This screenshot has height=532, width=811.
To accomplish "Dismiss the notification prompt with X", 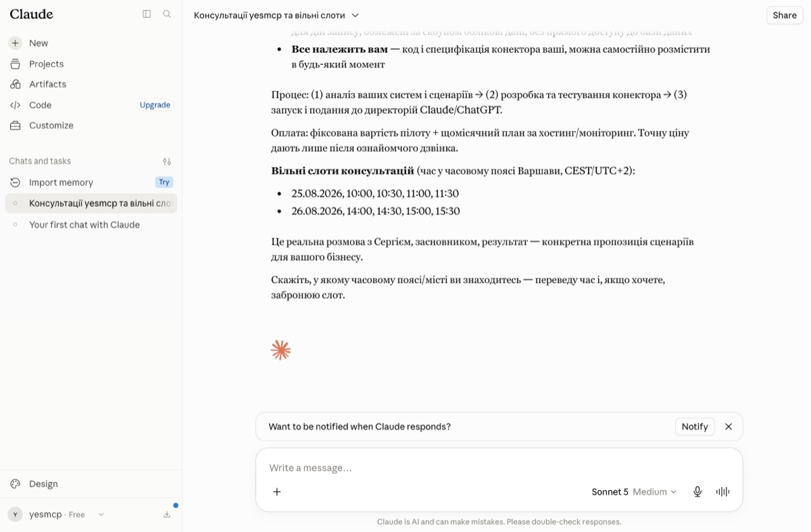I will 729,427.
